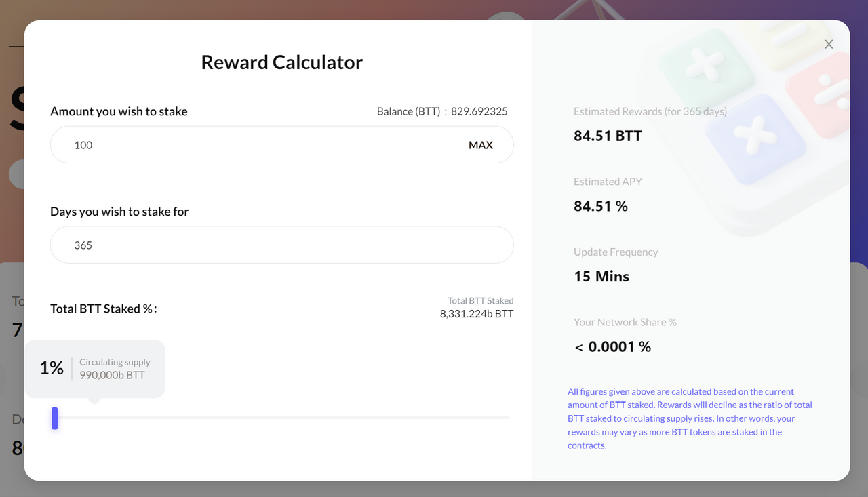Click the days input field showing 365
Viewport: 868px width, 497px height.
203,245
